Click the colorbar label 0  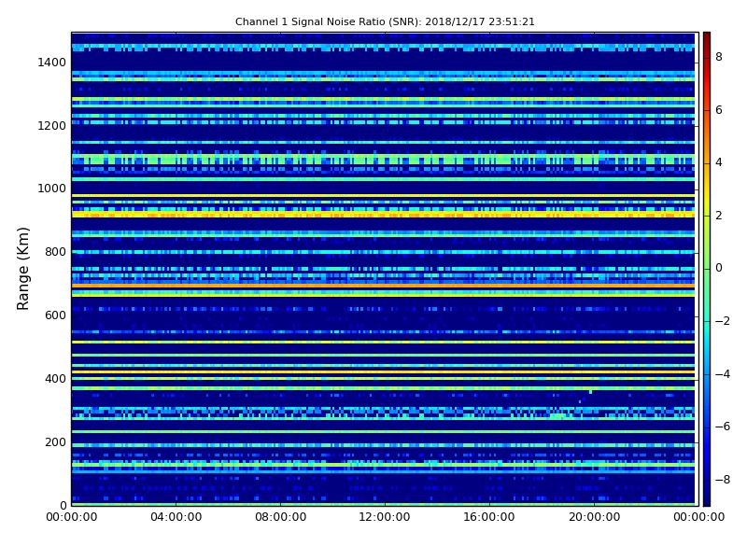click(x=719, y=268)
